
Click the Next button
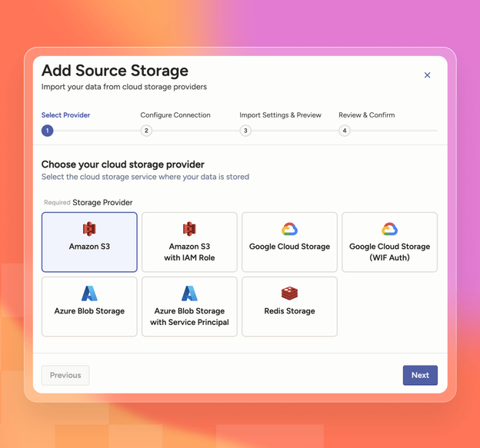click(420, 375)
